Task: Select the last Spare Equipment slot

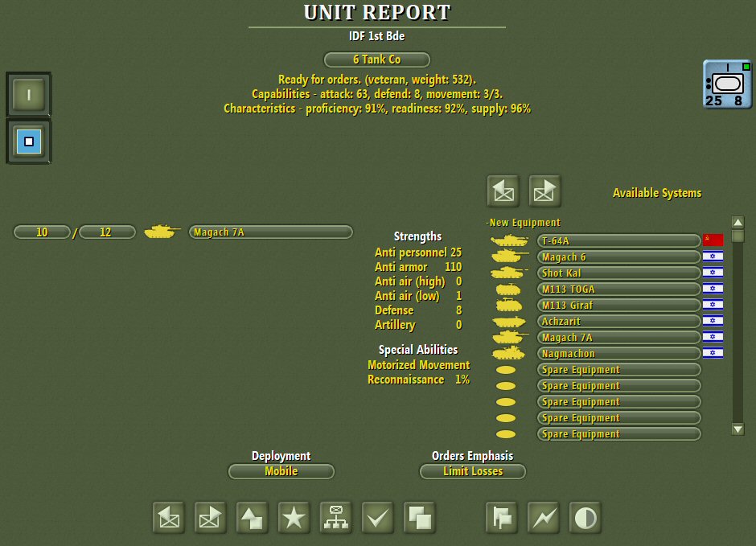Action: pyautogui.click(x=618, y=433)
